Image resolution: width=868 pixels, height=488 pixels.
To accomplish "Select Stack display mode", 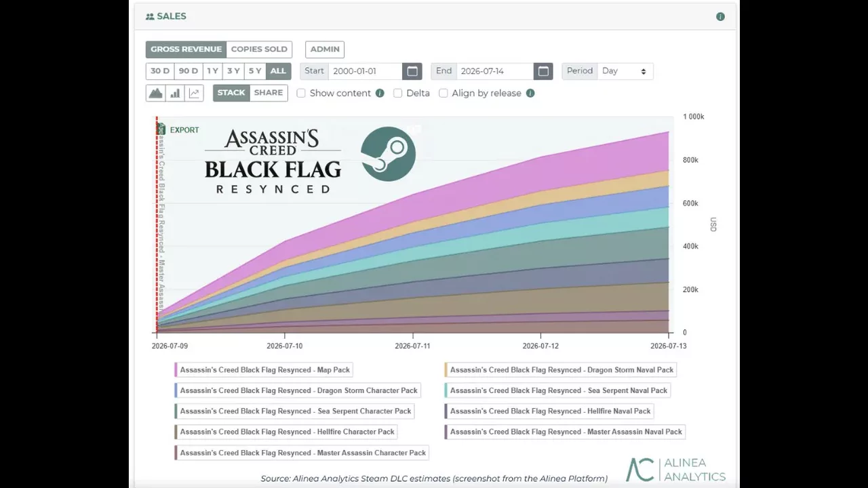I will click(x=231, y=93).
